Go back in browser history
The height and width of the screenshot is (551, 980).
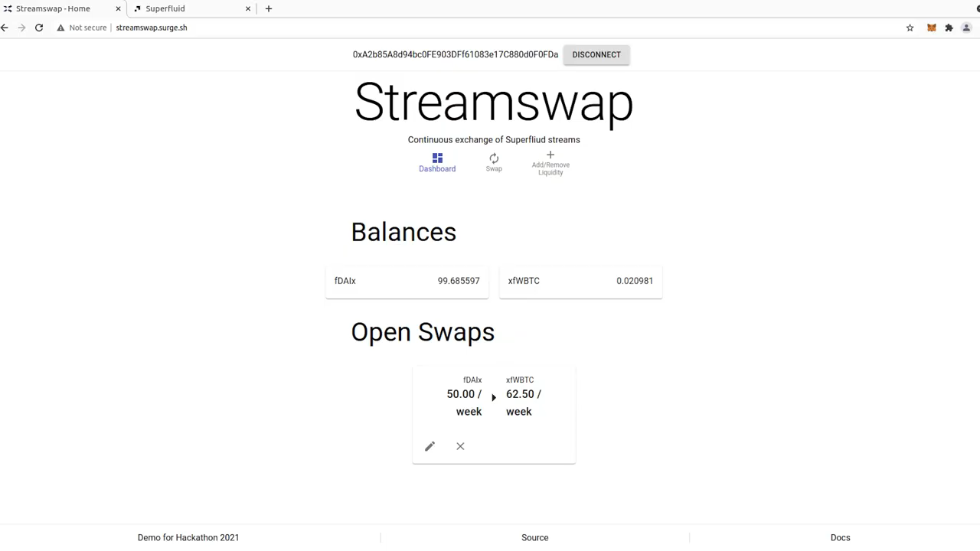[x=5, y=28]
